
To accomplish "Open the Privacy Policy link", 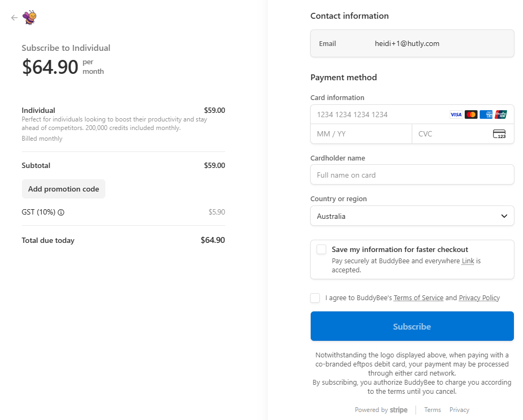I will [x=479, y=298].
